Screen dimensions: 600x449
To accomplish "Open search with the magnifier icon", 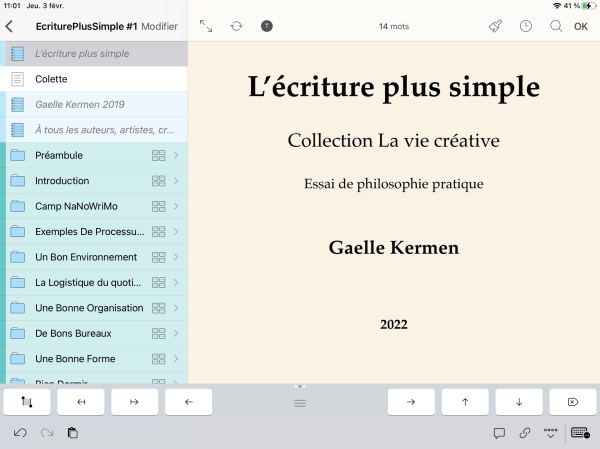I will [x=556, y=26].
